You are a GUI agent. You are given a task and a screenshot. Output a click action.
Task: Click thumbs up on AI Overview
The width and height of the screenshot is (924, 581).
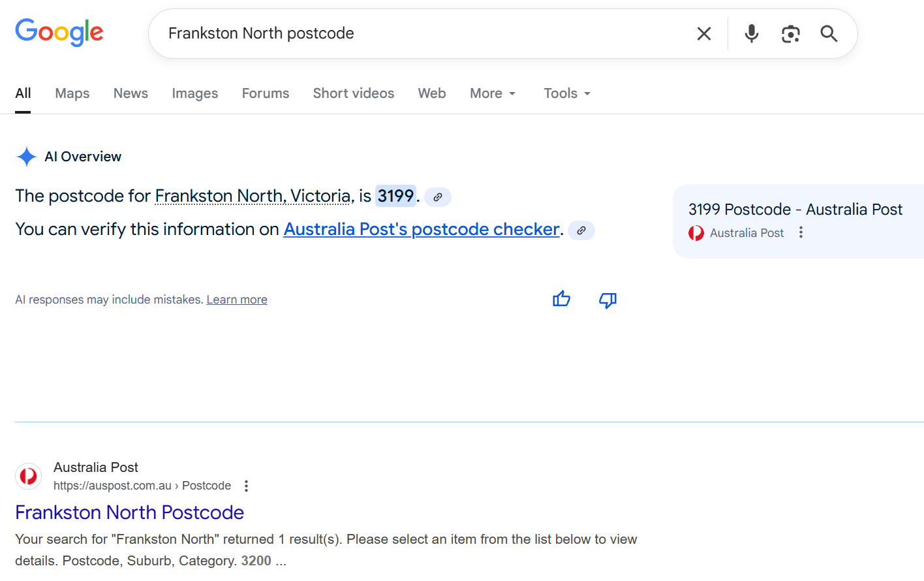coord(561,300)
